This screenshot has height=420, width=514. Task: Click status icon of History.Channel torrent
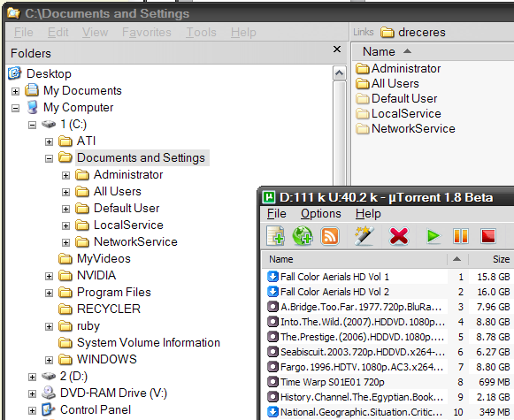click(x=272, y=397)
